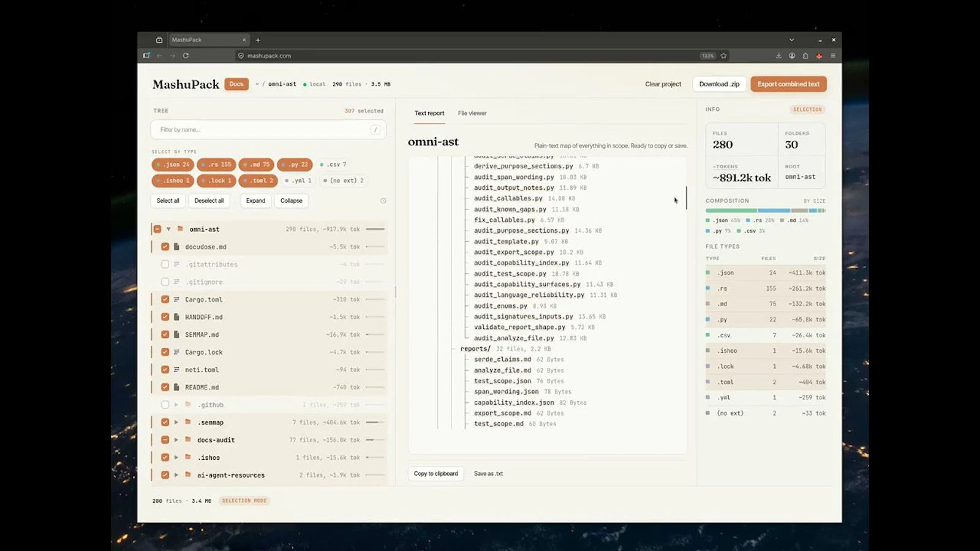Collapse the omni-ast root folder arrow
Image resolution: width=980 pixels, height=551 pixels.
[168, 229]
